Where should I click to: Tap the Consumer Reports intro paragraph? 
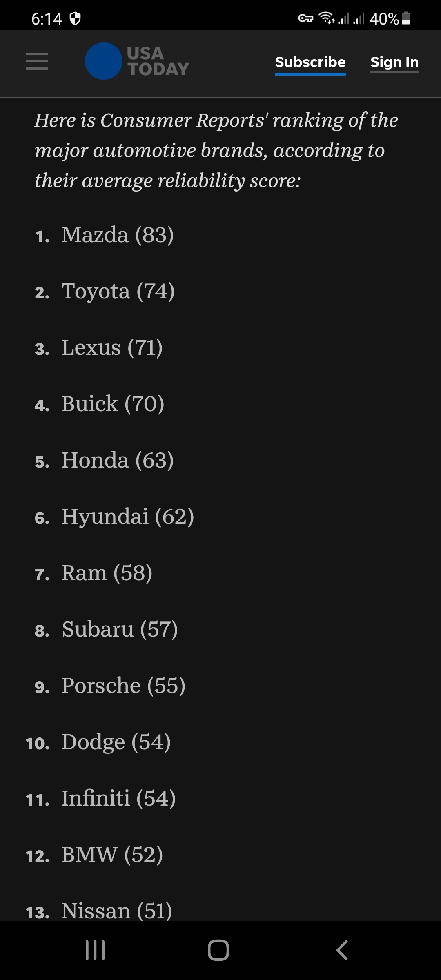(216, 150)
